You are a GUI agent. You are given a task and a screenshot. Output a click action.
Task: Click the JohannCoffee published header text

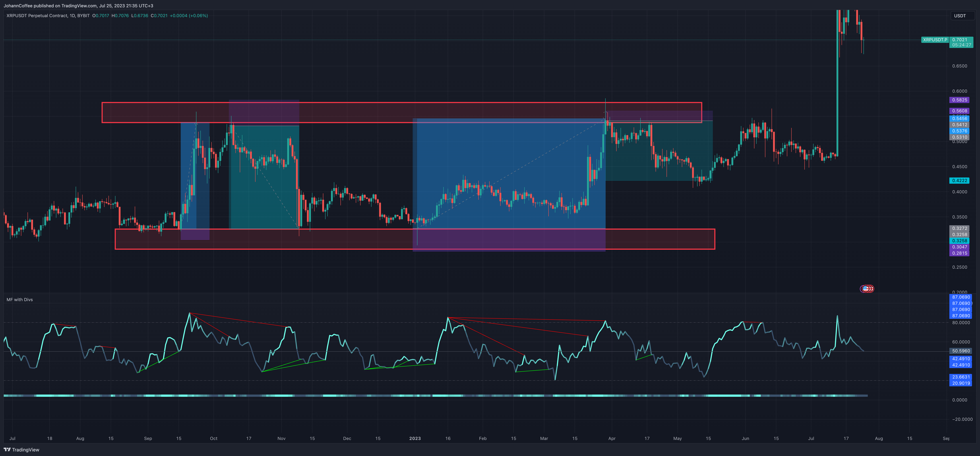pos(78,6)
